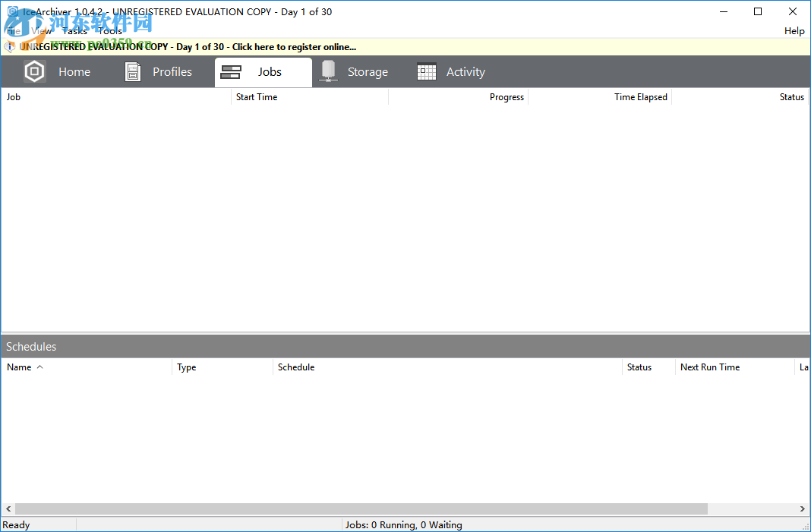The image size is (811, 532).
Task: Sort schedules by Type column
Action: tap(222, 367)
